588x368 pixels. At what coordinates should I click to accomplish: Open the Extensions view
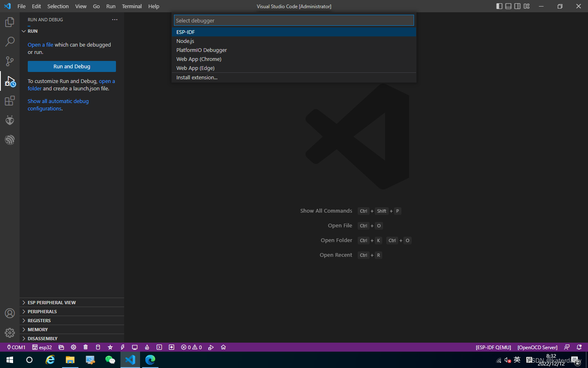pyautogui.click(x=10, y=101)
